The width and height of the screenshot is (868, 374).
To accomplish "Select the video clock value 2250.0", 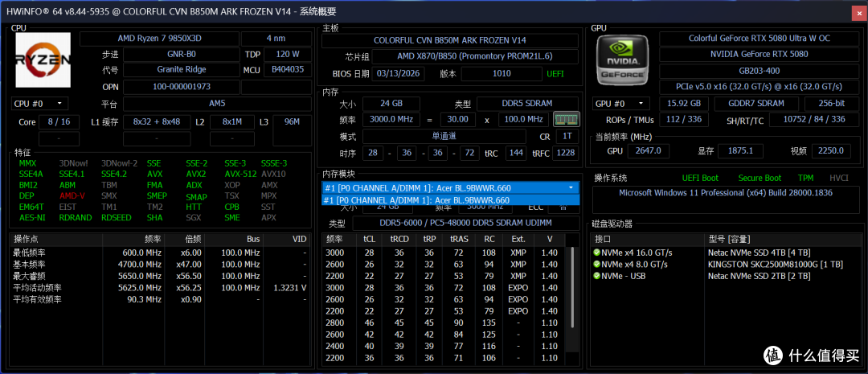I will point(831,150).
